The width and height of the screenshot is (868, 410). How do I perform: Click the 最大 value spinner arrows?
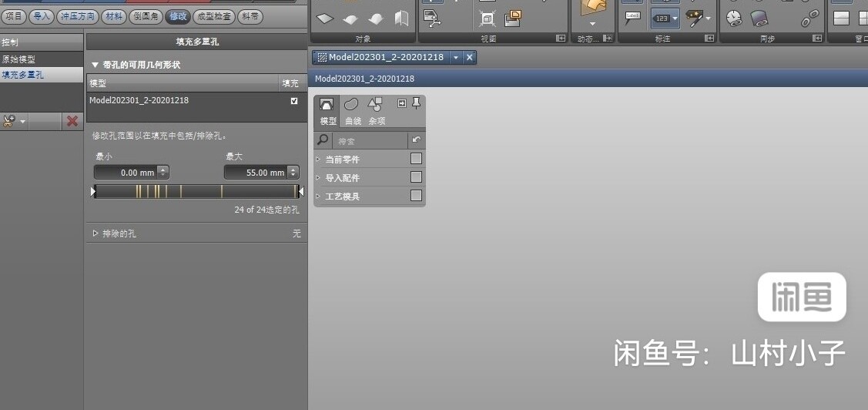tap(293, 173)
